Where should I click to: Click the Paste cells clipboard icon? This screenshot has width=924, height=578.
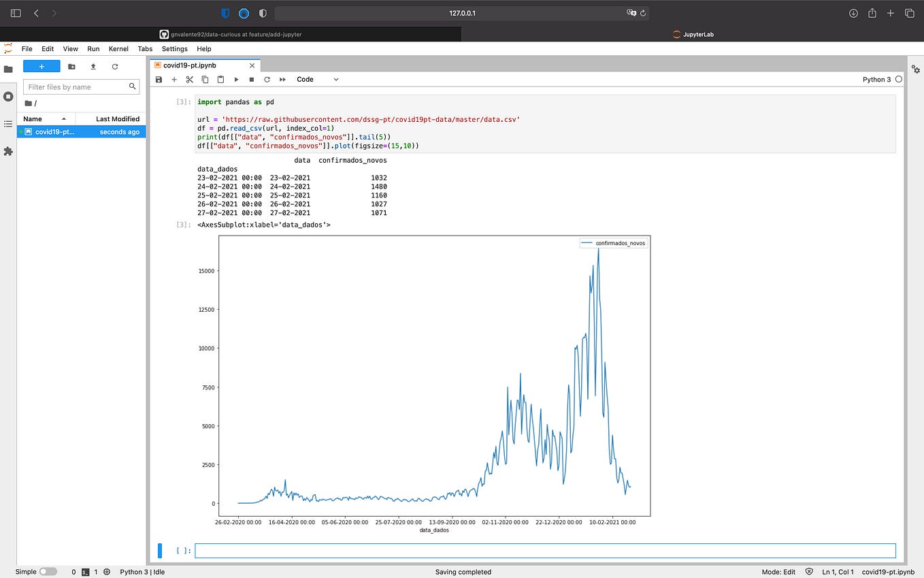220,79
